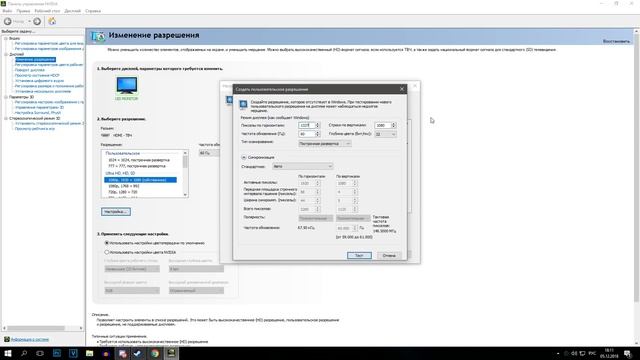The image size is (640, 360).
Task: Close the custom resolution dialog
Action: point(402,89)
